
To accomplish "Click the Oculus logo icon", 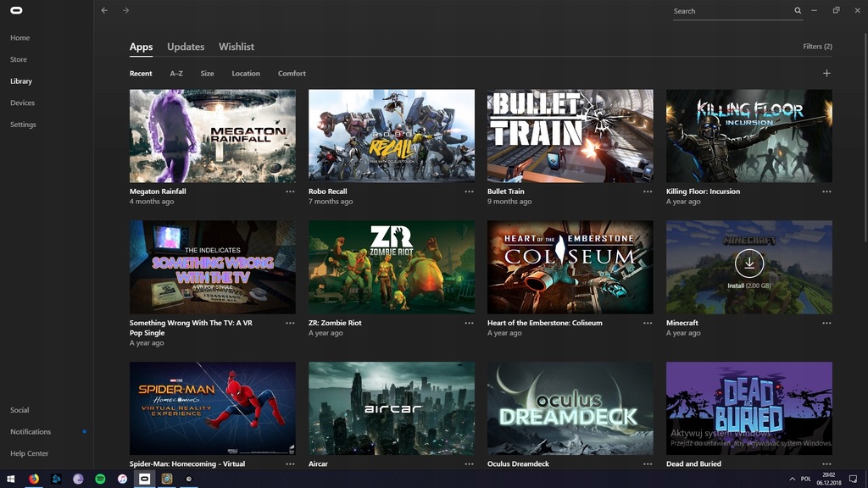I will coord(17,10).
